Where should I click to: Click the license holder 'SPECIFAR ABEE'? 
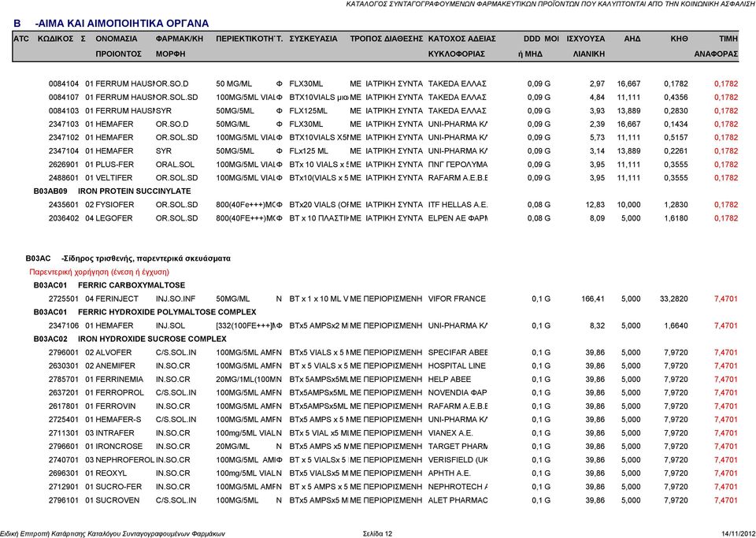tap(458, 352)
